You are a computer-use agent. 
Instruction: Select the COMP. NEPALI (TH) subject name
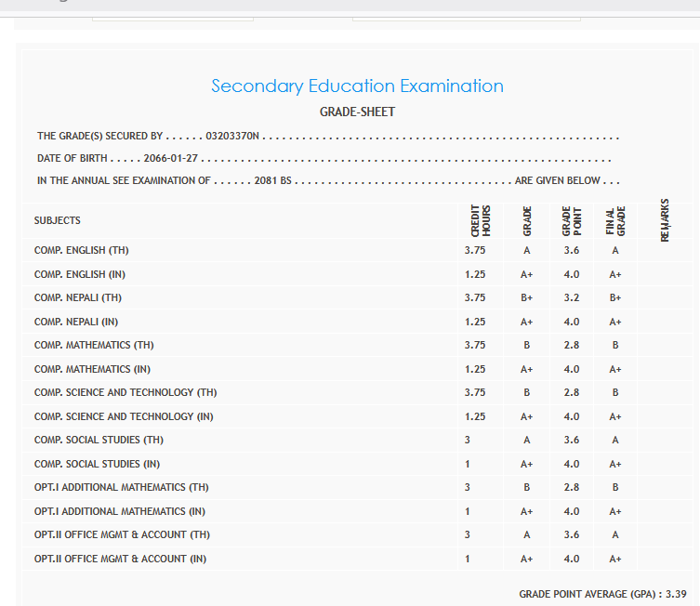pos(78,298)
